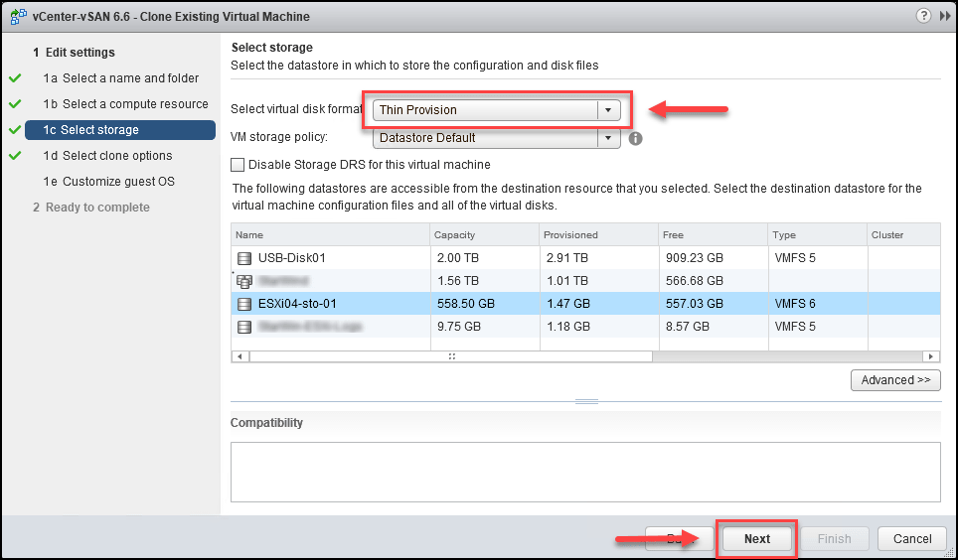Go to step 1b Select a compute resource
Screen dimensions: 958x560
coord(126,104)
